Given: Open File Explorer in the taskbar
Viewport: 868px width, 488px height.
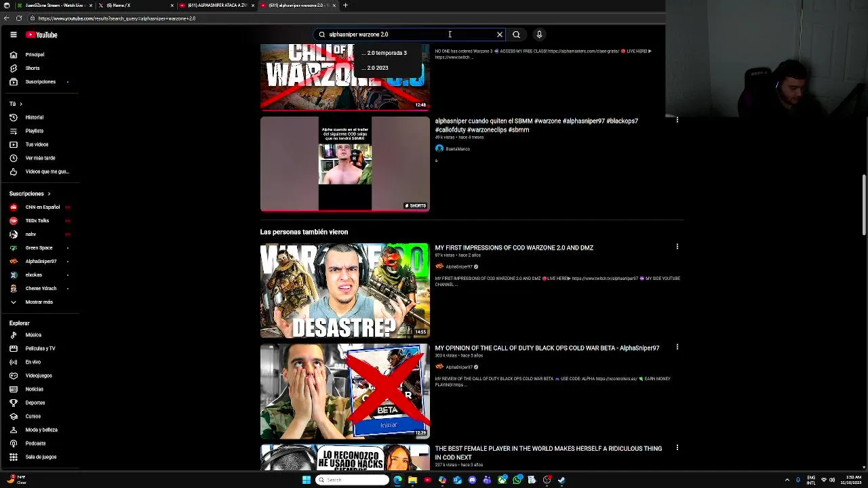Looking at the screenshot, I should [412, 480].
